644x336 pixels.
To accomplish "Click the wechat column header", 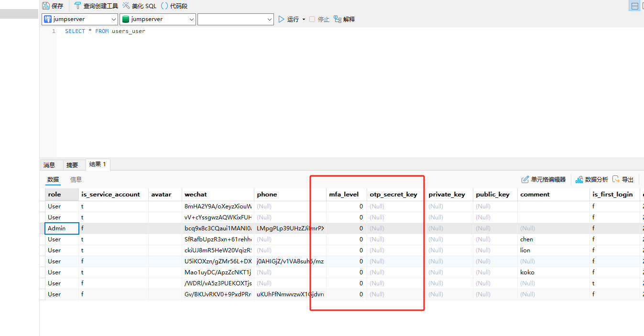I will [x=218, y=195].
